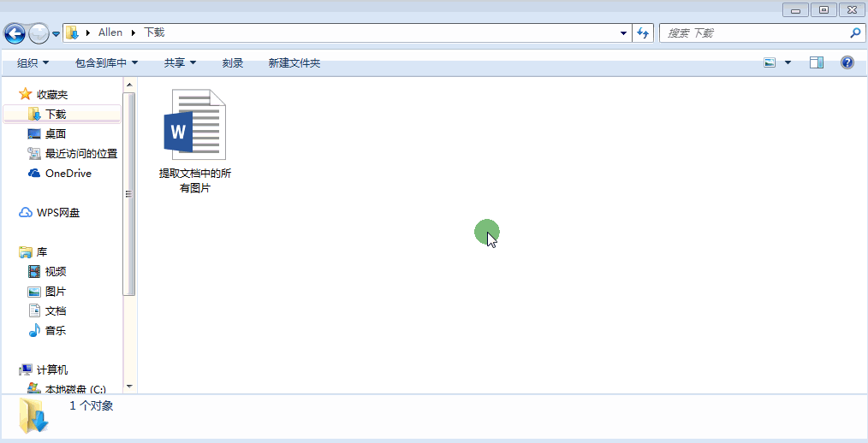Select the Allen breadcrumb in address bar
This screenshot has width=868, height=443.
pyautogui.click(x=110, y=32)
